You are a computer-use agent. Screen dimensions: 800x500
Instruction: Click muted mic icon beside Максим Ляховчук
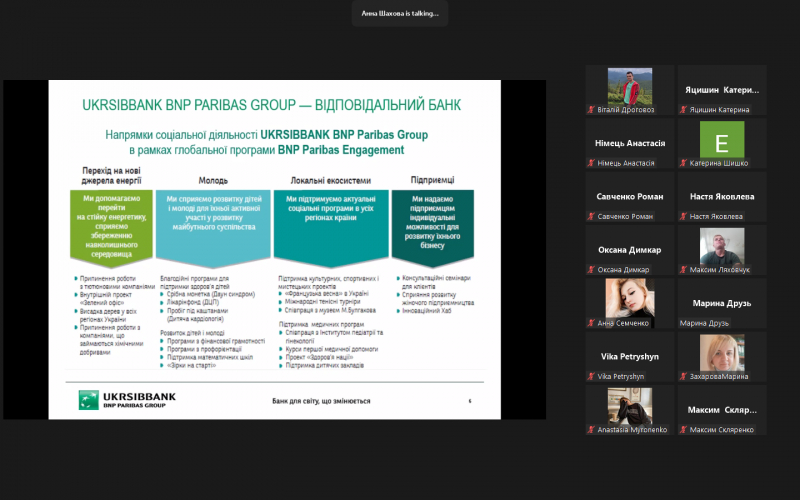tap(683, 270)
